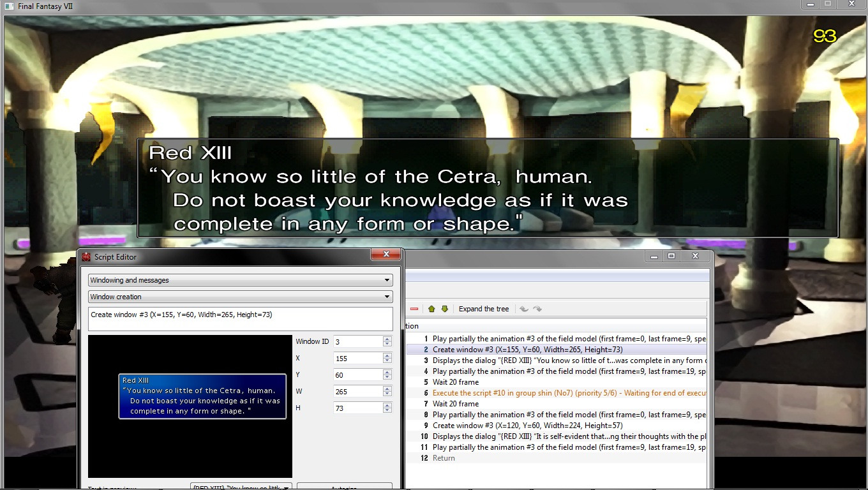Select line 7 'Wait 20 frame'
This screenshot has height=490, width=868.
[557, 404]
